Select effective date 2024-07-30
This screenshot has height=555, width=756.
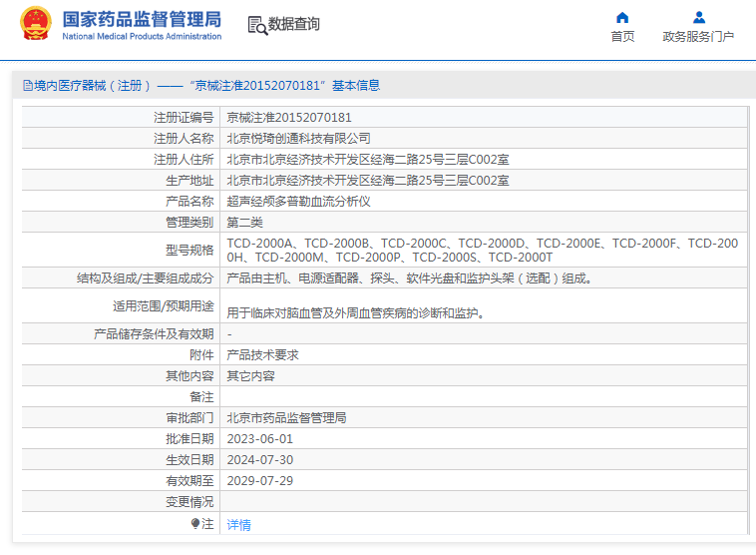coord(260,460)
